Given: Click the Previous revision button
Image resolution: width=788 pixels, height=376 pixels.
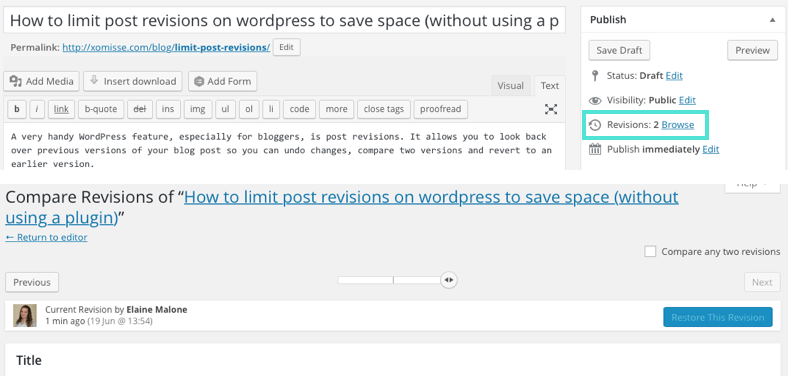Looking at the screenshot, I should (x=32, y=282).
